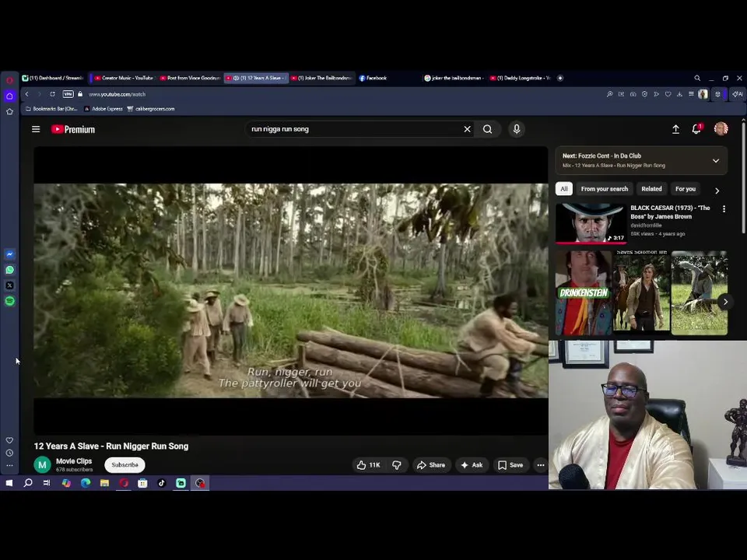Open the WhatsApp icon in Opera sidebar
Viewport: 747px width, 560px height.
click(9, 270)
